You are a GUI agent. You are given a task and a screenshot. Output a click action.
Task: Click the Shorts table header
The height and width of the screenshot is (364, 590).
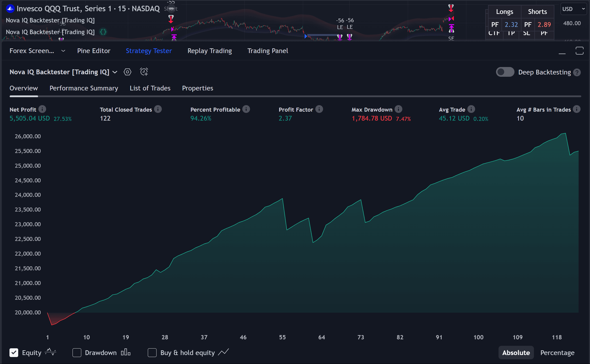pyautogui.click(x=537, y=12)
